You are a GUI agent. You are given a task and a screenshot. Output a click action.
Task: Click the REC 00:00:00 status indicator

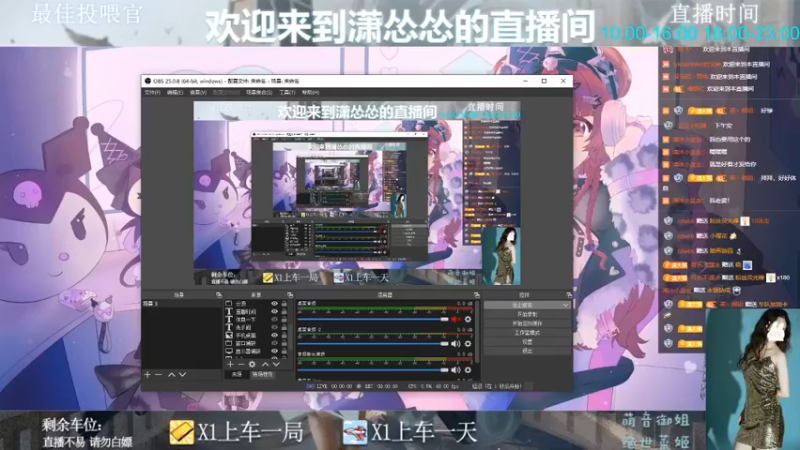tap(378, 386)
